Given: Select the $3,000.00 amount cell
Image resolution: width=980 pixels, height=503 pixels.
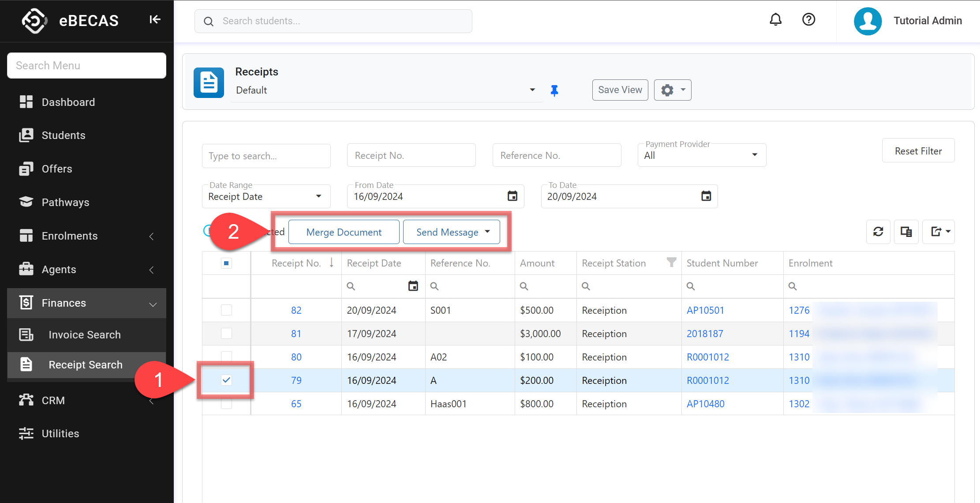Looking at the screenshot, I should [545, 334].
